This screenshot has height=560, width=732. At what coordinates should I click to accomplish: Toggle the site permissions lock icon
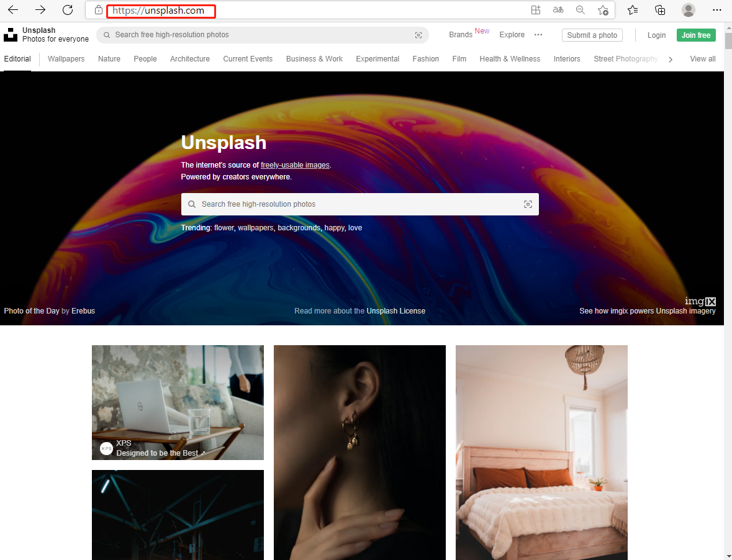coord(98,10)
